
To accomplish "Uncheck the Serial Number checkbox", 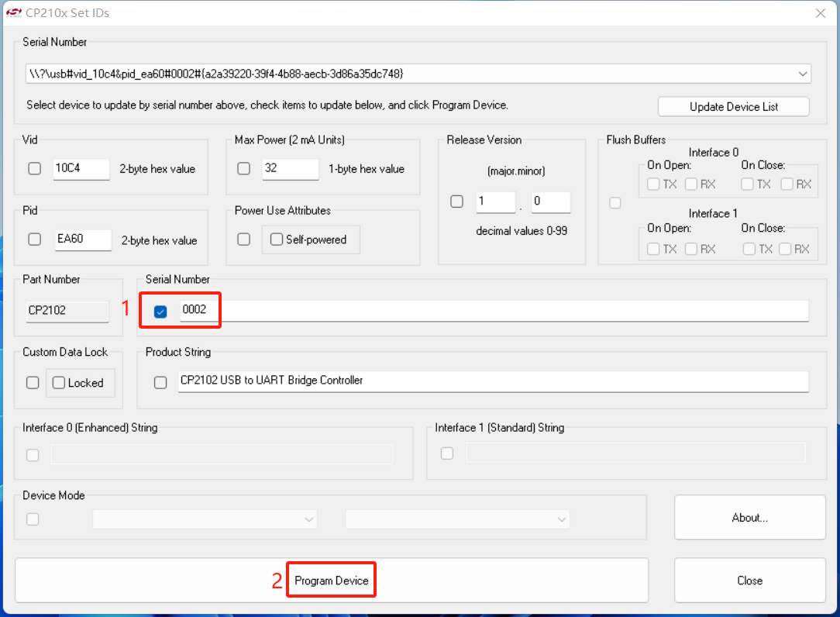I will pos(160,312).
